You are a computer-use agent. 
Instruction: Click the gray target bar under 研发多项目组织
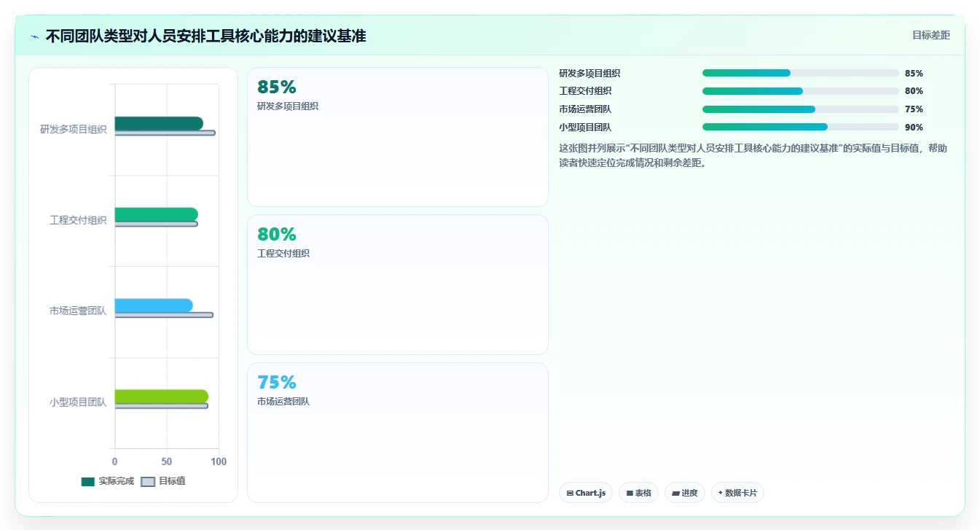[x=165, y=133]
